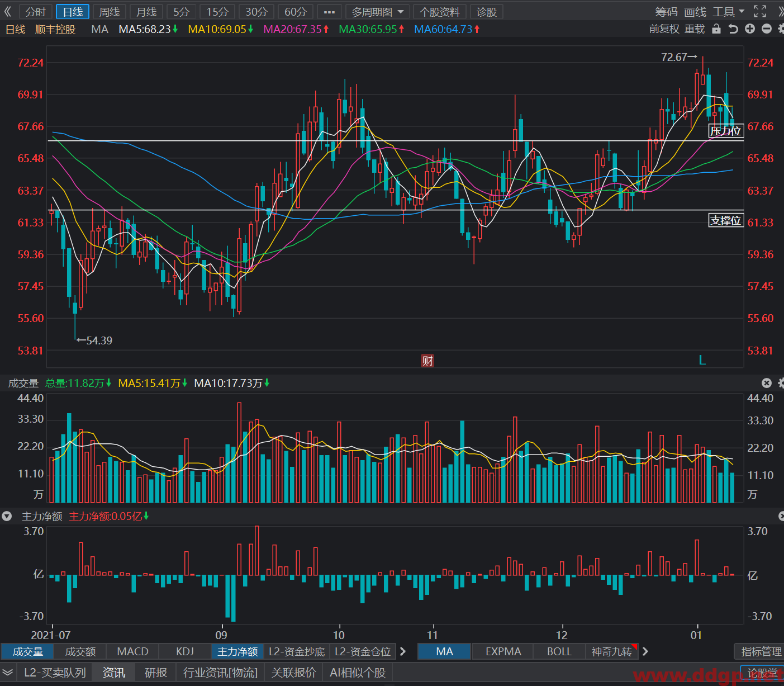Image resolution: width=784 pixels, height=686 pixels.
Task: Click the undo arrow icon
Action: [733, 29]
